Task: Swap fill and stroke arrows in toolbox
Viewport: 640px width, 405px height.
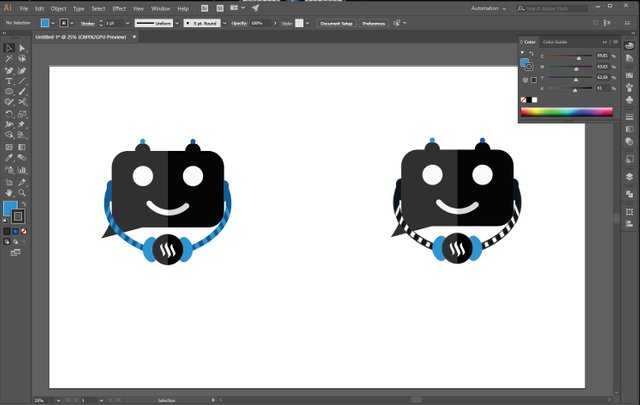Action: 24,203
